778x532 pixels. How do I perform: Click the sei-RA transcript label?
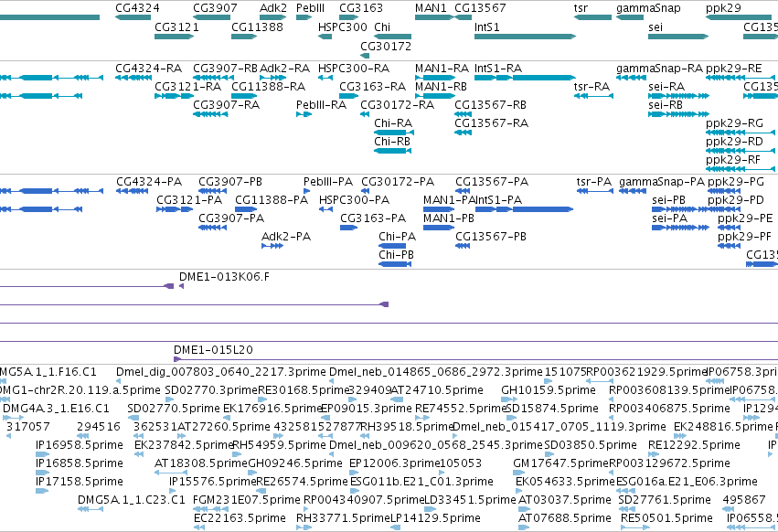coord(666,87)
